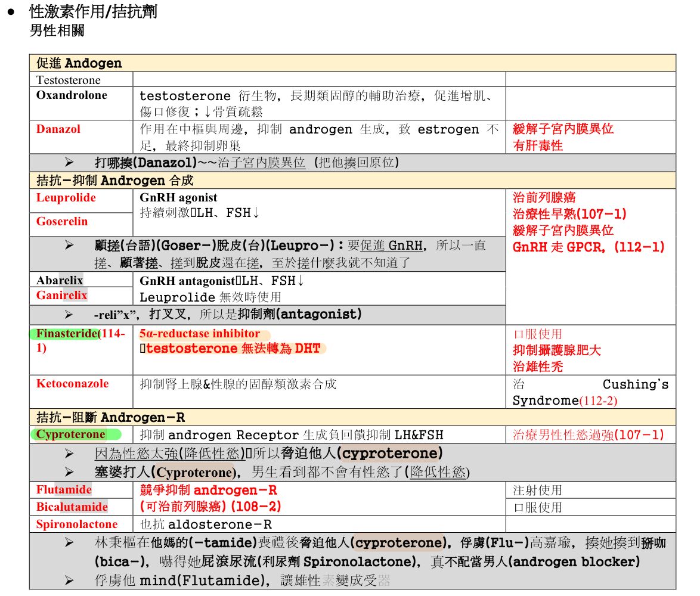Select the 拮抗-抑制 Androgen 合成 section header
Image resolution: width=700 pixels, height=596 pixels.
click(114, 181)
